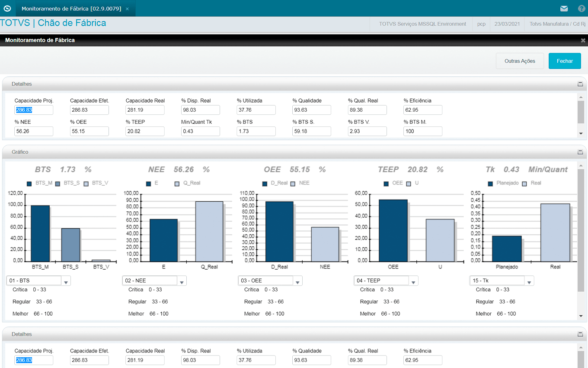Click the Outras Ações button

pos(520,61)
